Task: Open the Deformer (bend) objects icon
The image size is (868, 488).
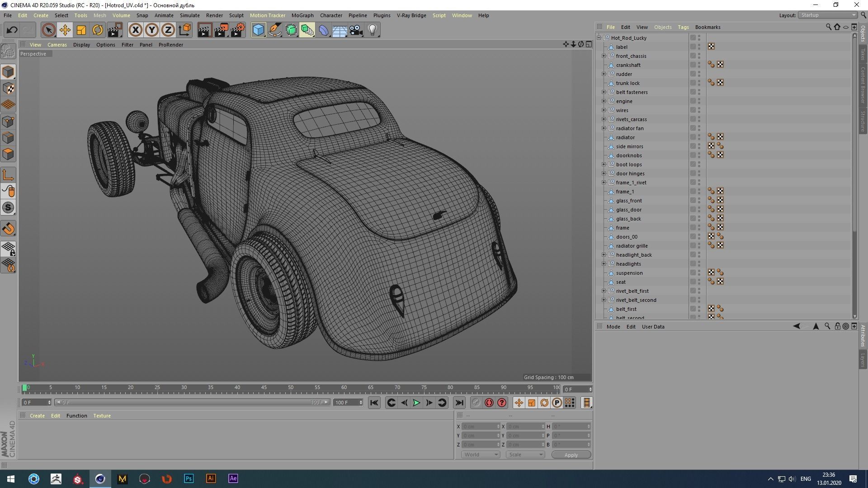Action: (x=324, y=30)
